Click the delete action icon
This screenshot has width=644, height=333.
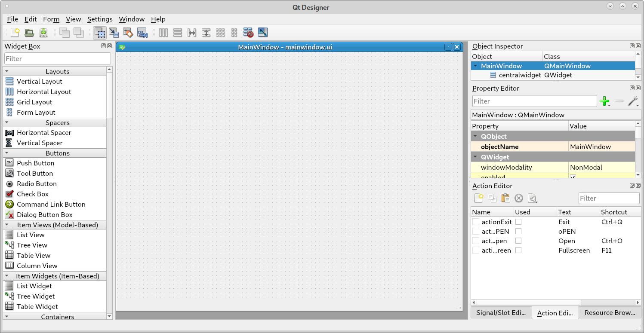(x=519, y=198)
